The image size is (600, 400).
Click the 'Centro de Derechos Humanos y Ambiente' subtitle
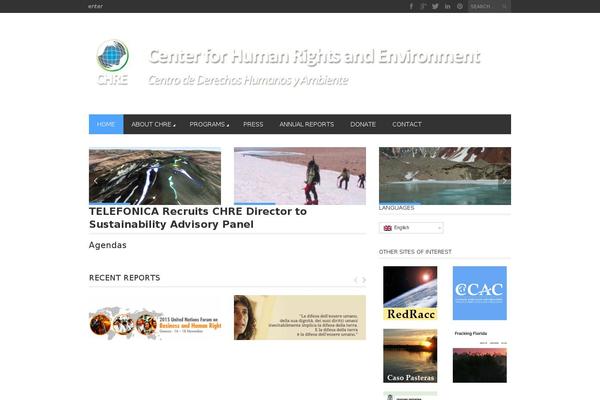(x=248, y=80)
